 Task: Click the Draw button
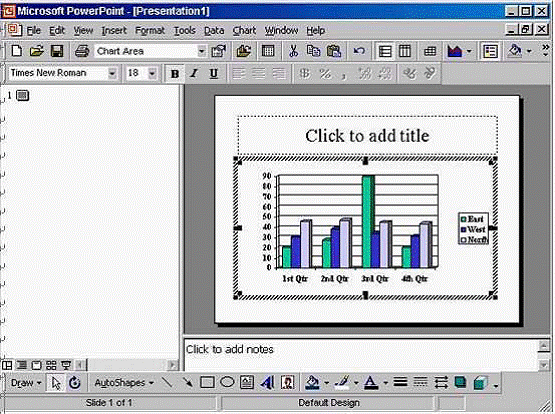click(x=26, y=383)
